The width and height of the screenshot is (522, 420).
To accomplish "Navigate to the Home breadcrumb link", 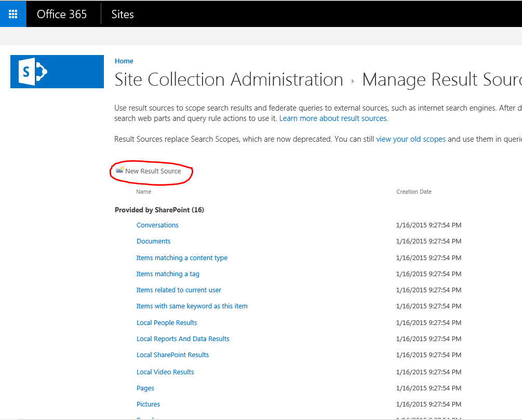I will point(124,61).
